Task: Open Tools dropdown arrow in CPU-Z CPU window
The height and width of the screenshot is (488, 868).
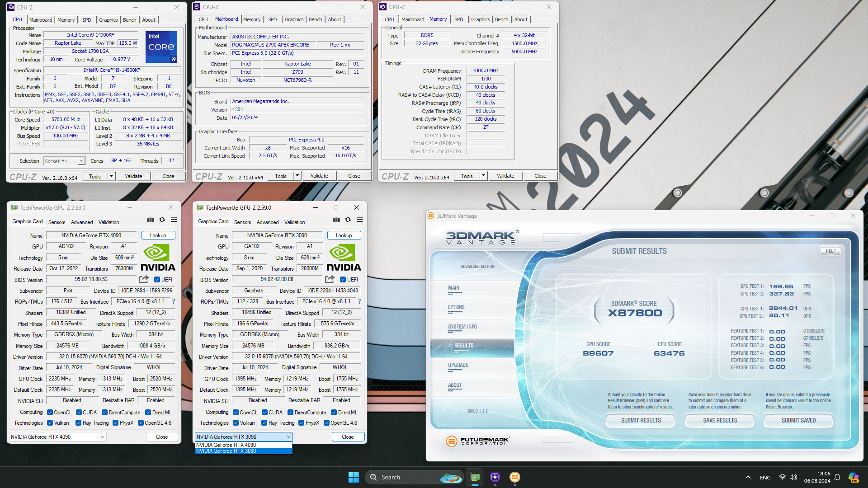Action: click(x=111, y=176)
